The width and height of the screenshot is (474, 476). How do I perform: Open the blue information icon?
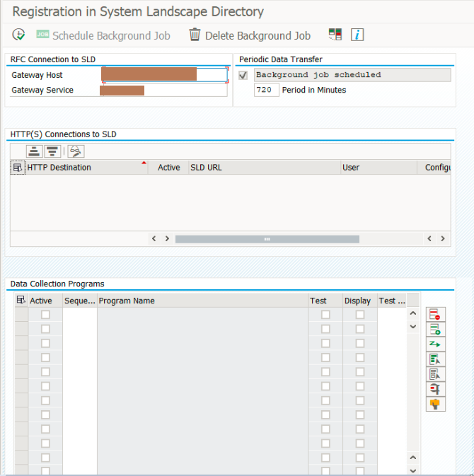(x=357, y=35)
